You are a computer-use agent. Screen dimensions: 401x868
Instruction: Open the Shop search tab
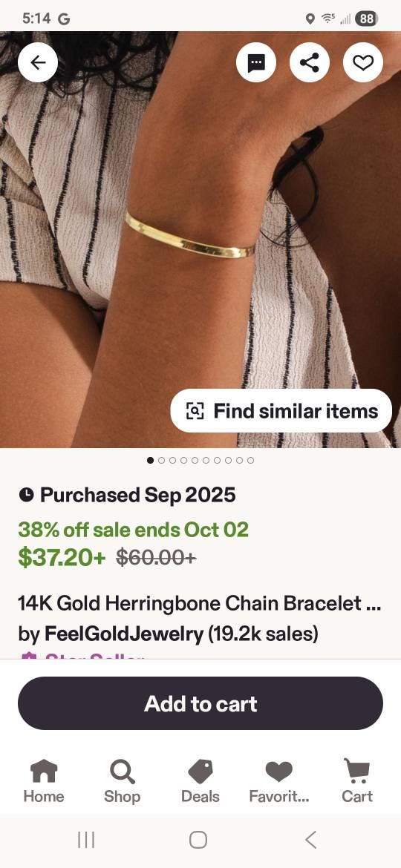122,781
